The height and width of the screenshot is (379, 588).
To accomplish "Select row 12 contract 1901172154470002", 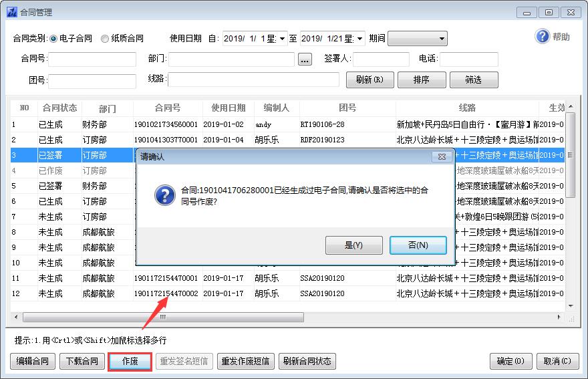I will pos(166,293).
